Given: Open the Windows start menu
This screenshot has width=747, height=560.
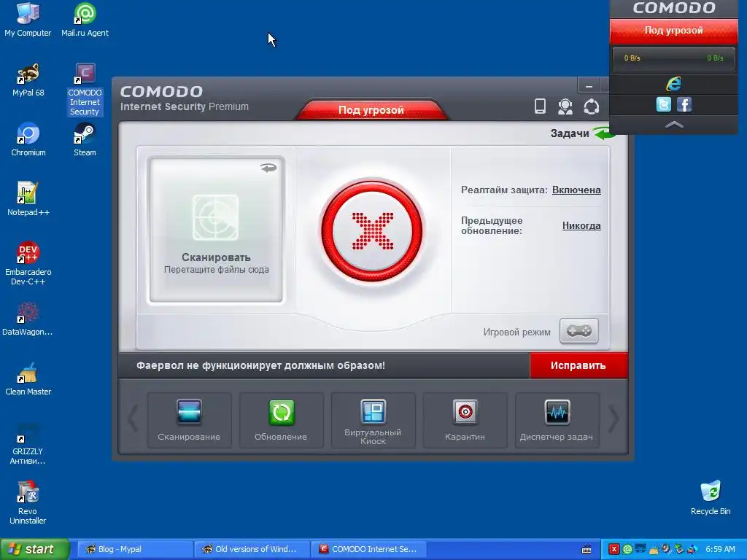Looking at the screenshot, I should coord(35,549).
